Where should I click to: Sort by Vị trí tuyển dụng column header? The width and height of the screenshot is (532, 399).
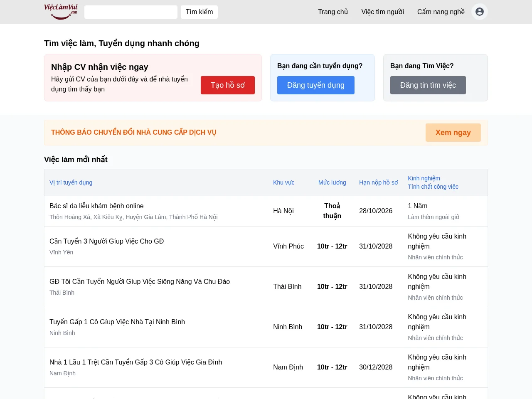tap(71, 182)
